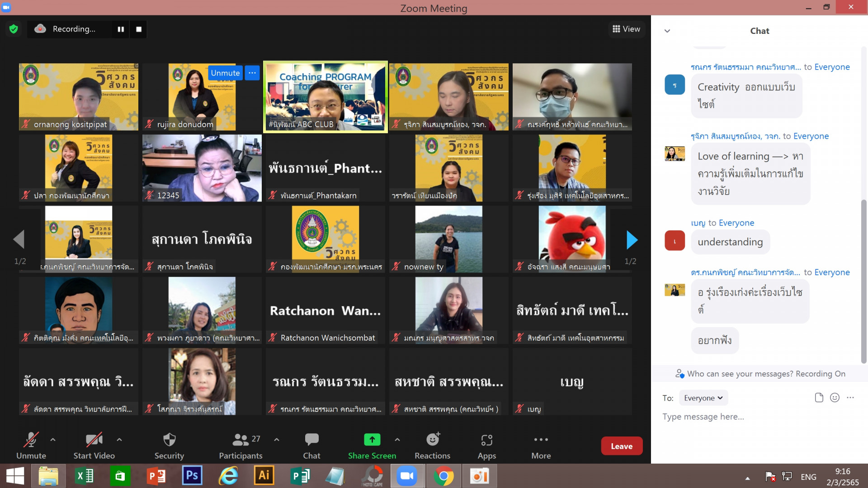Click the red Leave button
The height and width of the screenshot is (488, 868).
621,446
